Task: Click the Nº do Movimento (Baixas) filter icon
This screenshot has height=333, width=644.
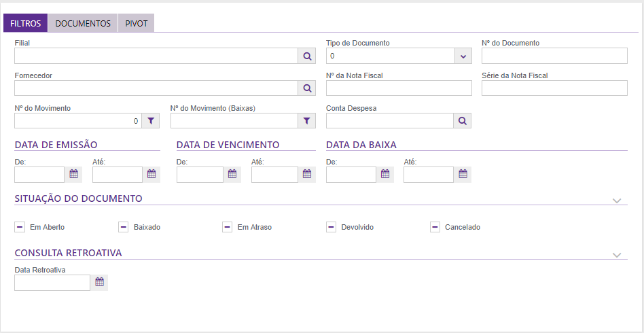Action: point(307,121)
